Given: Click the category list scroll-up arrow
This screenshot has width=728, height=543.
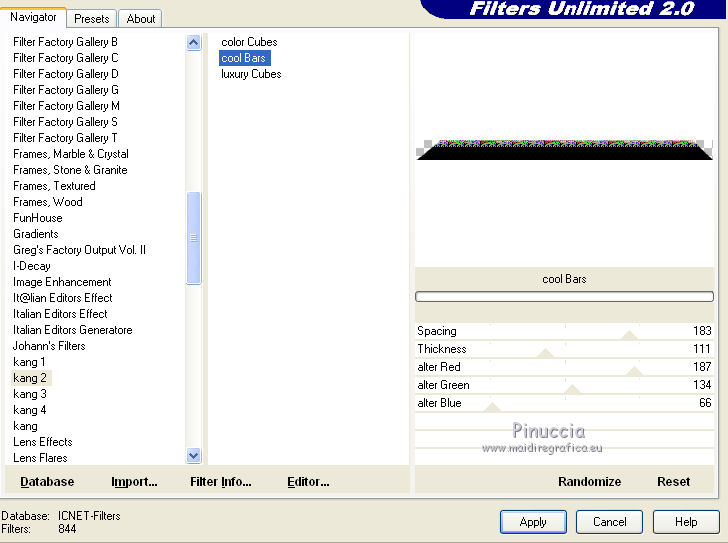Looking at the screenshot, I should [194, 43].
